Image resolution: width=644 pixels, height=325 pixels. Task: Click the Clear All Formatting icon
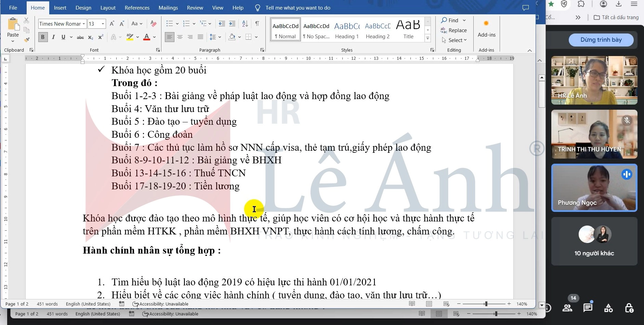(x=154, y=24)
